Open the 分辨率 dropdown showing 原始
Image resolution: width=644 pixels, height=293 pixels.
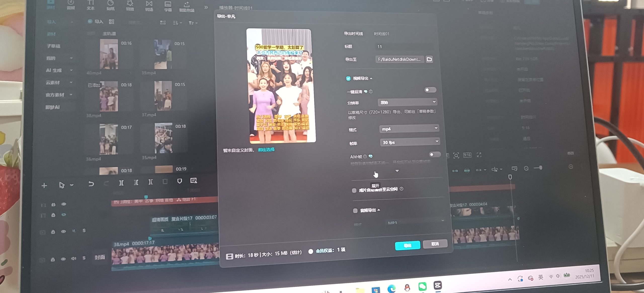407,102
